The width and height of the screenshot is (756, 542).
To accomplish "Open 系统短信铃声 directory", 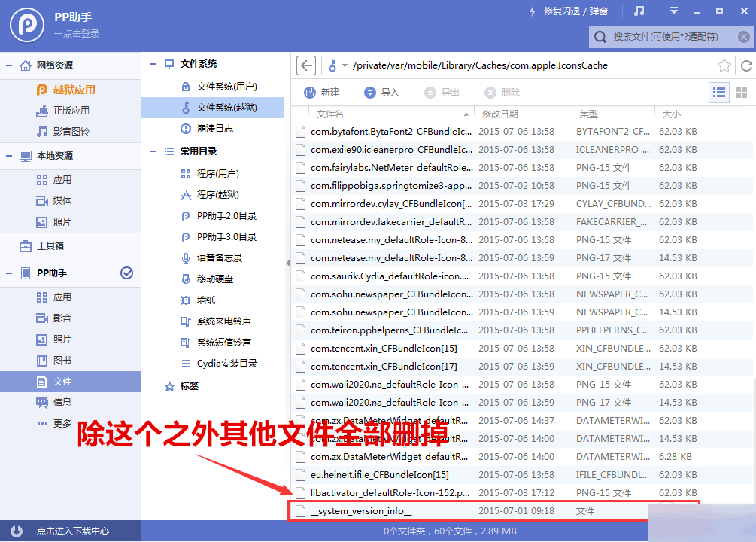I will 216,343.
